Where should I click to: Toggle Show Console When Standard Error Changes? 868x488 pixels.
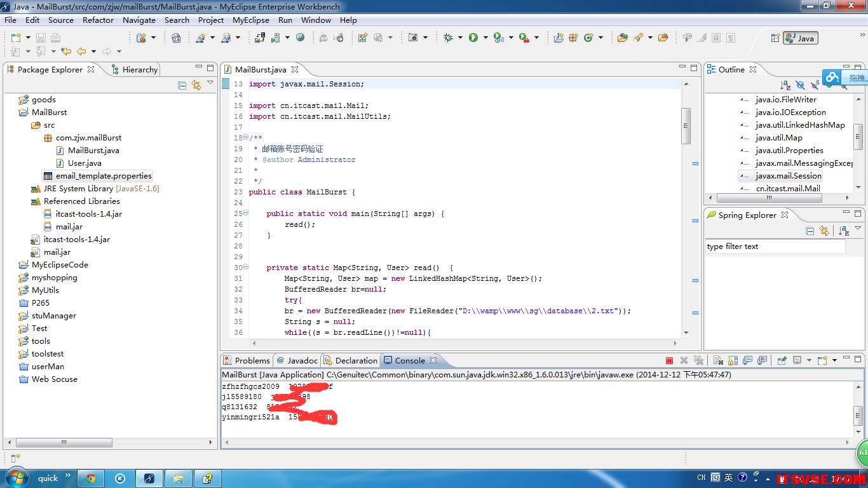click(762, 360)
